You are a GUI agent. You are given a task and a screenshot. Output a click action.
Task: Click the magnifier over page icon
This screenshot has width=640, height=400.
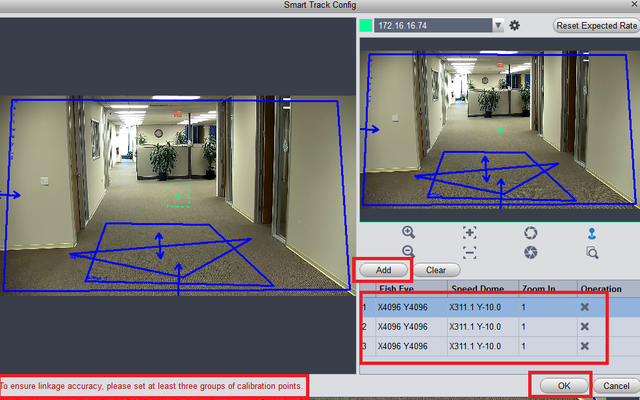592,253
